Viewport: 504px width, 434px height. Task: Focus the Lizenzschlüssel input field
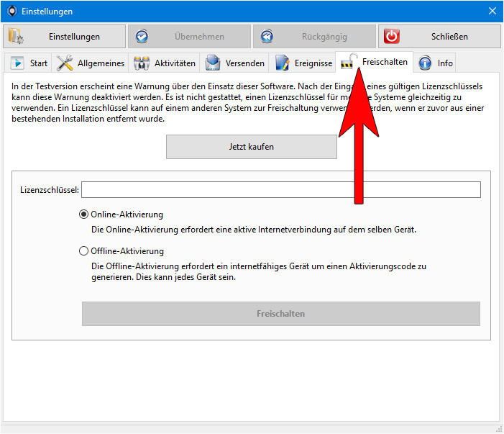281,190
